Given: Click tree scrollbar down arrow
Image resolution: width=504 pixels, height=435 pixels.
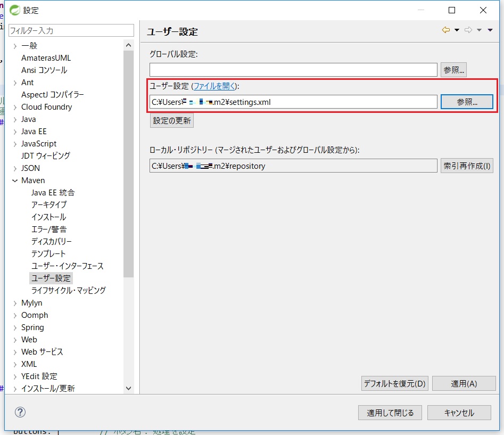Looking at the screenshot, I should [x=129, y=388].
